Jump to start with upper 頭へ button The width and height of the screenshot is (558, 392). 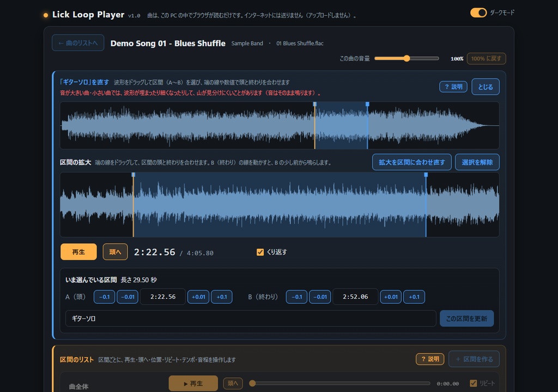[116, 252]
